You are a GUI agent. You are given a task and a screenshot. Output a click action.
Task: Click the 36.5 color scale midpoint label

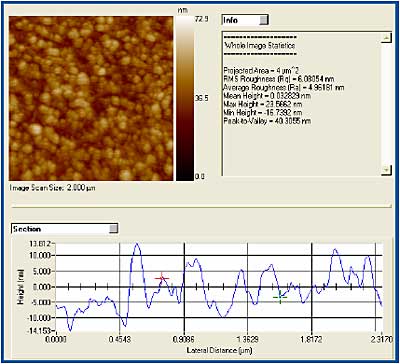click(x=201, y=99)
